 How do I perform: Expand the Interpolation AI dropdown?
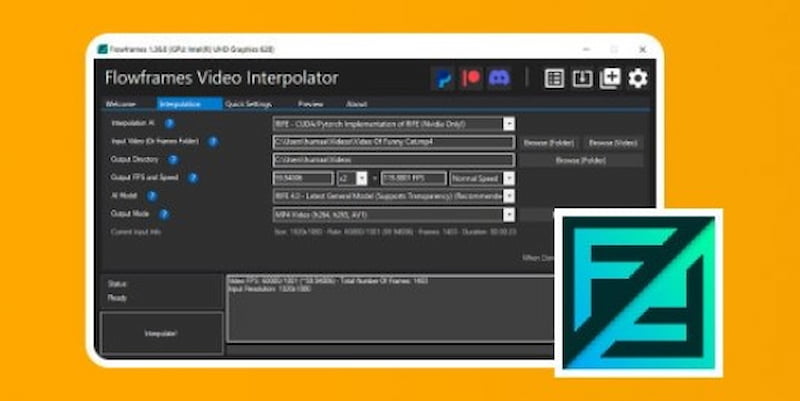pos(509,124)
